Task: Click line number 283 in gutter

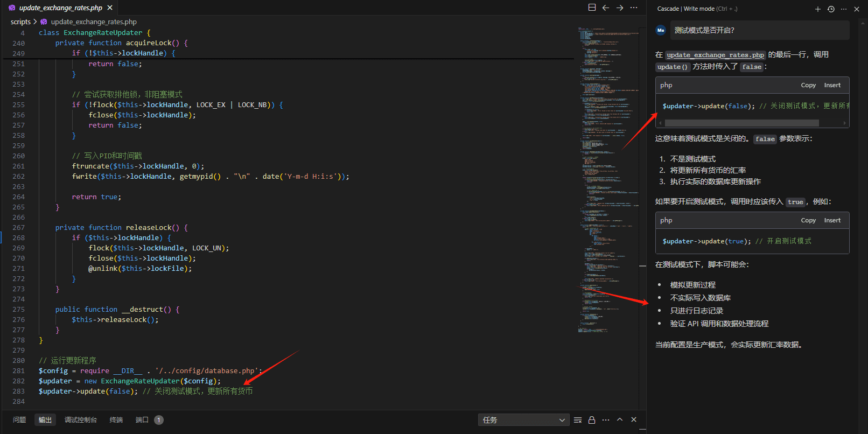Action: [x=18, y=391]
